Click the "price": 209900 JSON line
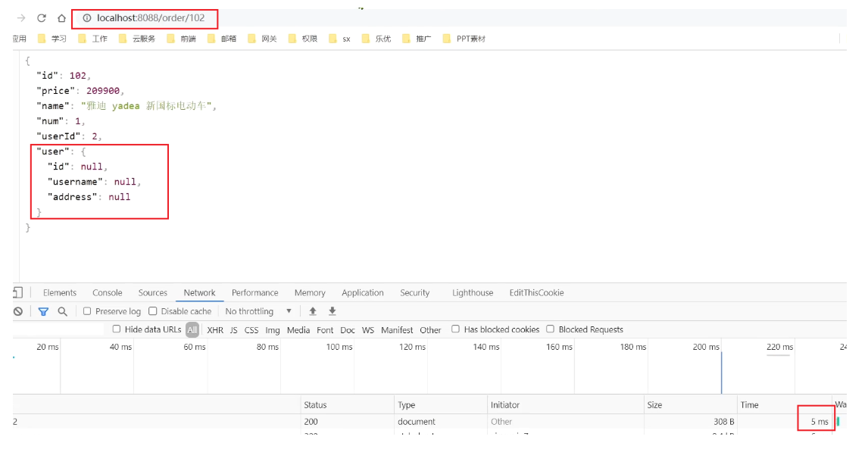This screenshot has width=868, height=471. 80,90
